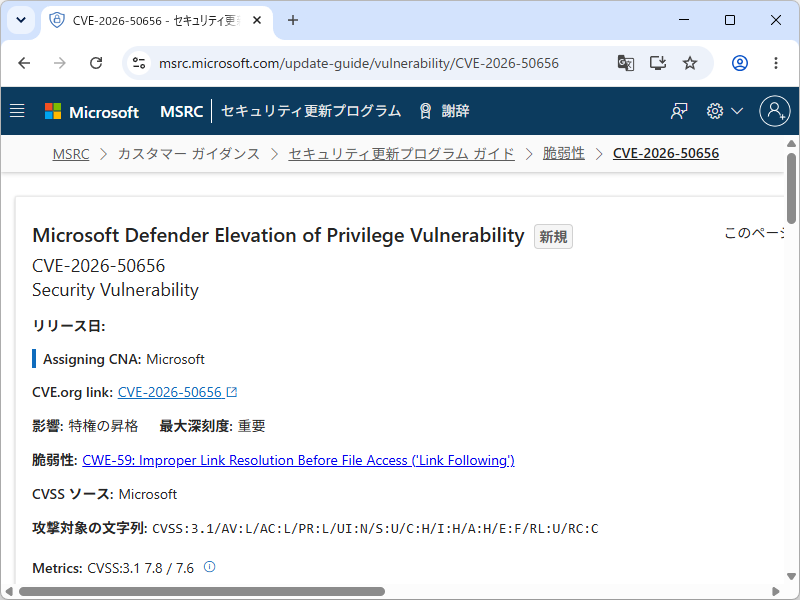This screenshot has width=800, height=600.
Task: Open セキュリティ更新プログラム header item
Action: [311, 111]
